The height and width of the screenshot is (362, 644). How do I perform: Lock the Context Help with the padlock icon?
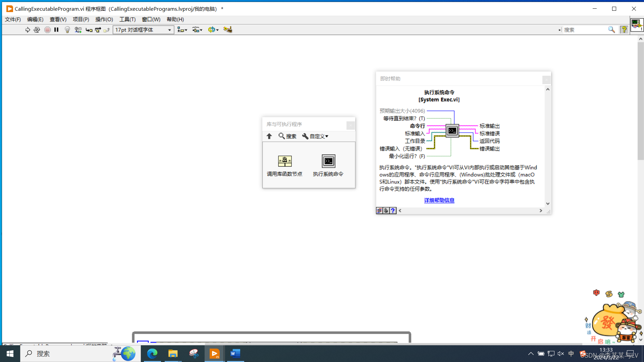click(x=386, y=210)
